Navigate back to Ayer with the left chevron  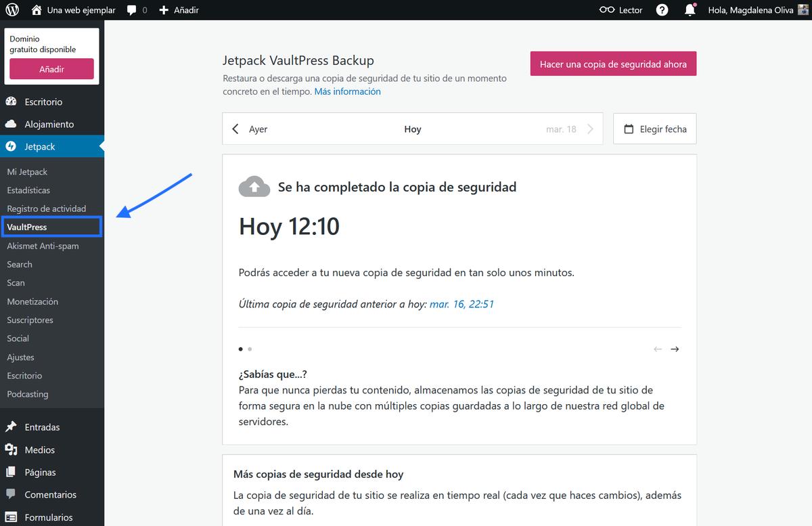pos(236,129)
